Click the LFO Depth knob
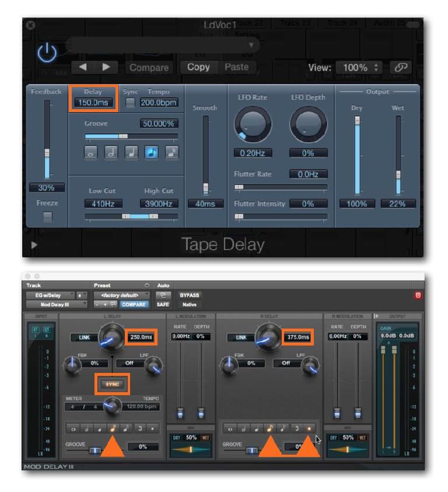Screen dimensions: 448x492 pos(308,125)
